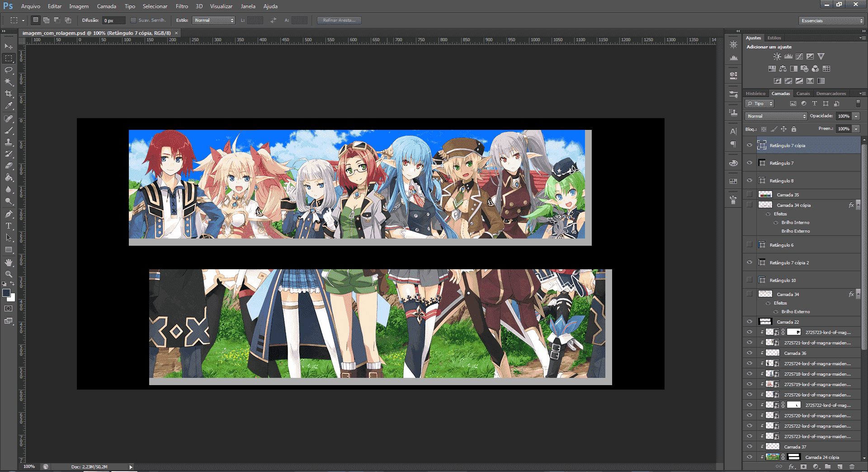Hide the Camada 36 layer
This screenshot has width=868, height=472.
coord(750,353)
